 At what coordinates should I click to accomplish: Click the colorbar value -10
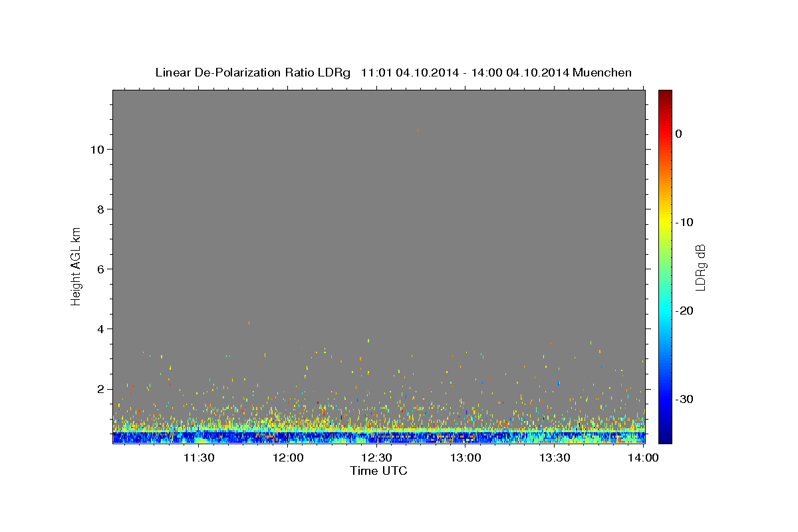[x=685, y=222]
